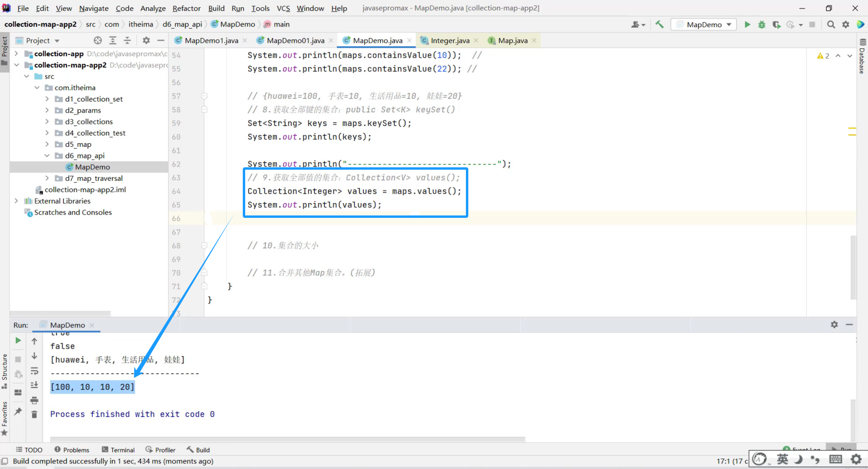This screenshot has width=868, height=469.
Task: Select collection-map-app2.iml file in tree
Action: [85, 189]
